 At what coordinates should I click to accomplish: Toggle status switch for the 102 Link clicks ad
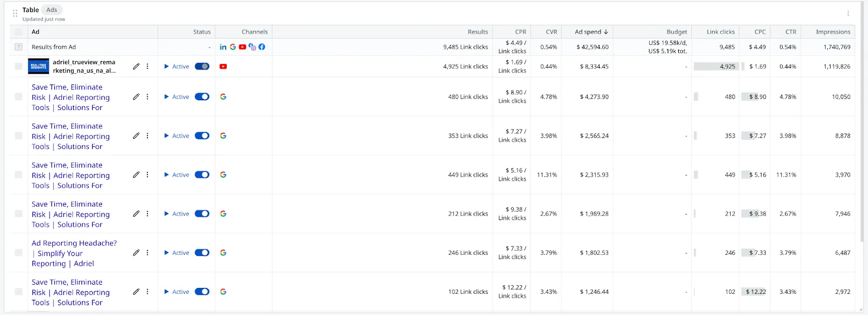(202, 292)
